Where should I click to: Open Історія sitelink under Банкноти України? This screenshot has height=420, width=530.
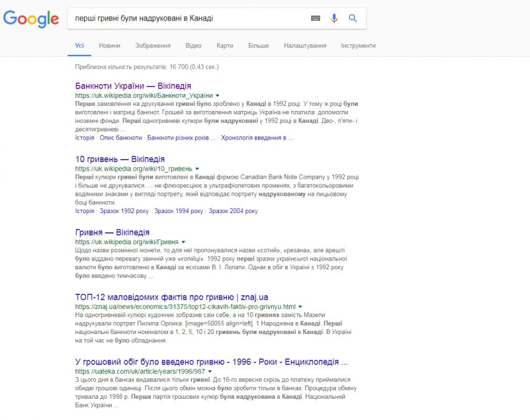(x=85, y=138)
